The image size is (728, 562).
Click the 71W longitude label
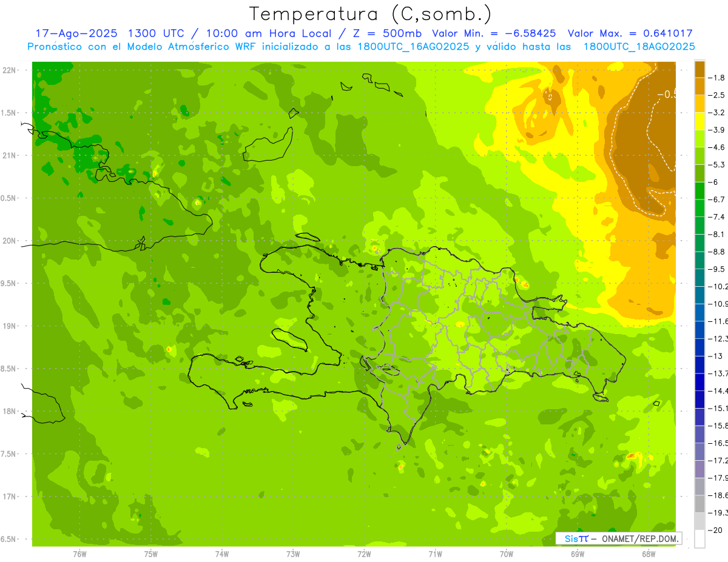(435, 554)
